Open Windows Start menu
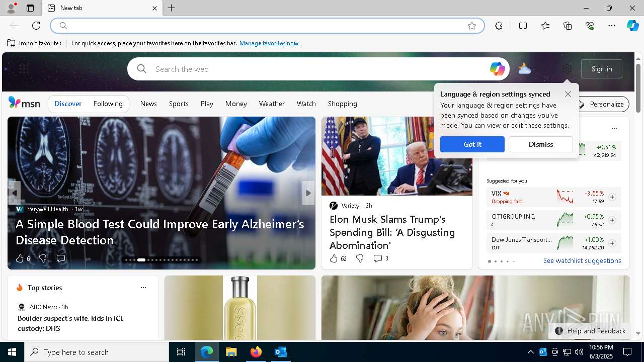 (12, 352)
